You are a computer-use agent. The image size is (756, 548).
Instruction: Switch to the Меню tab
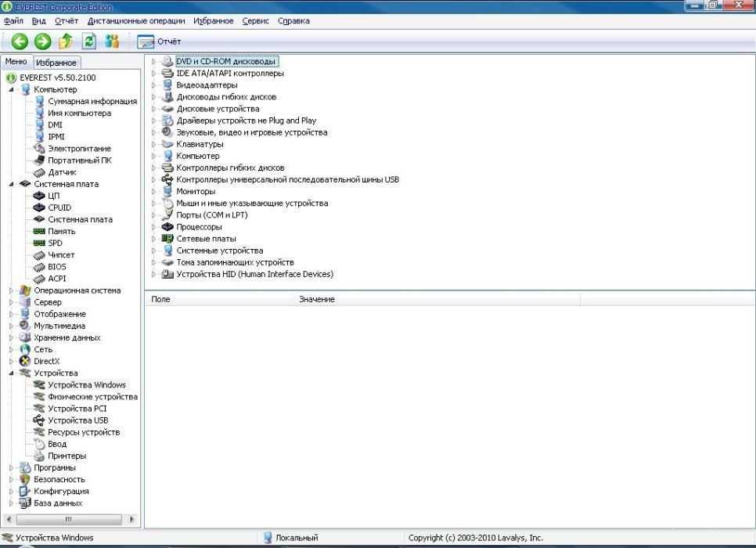pyautogui.click(x=16, y=62)
